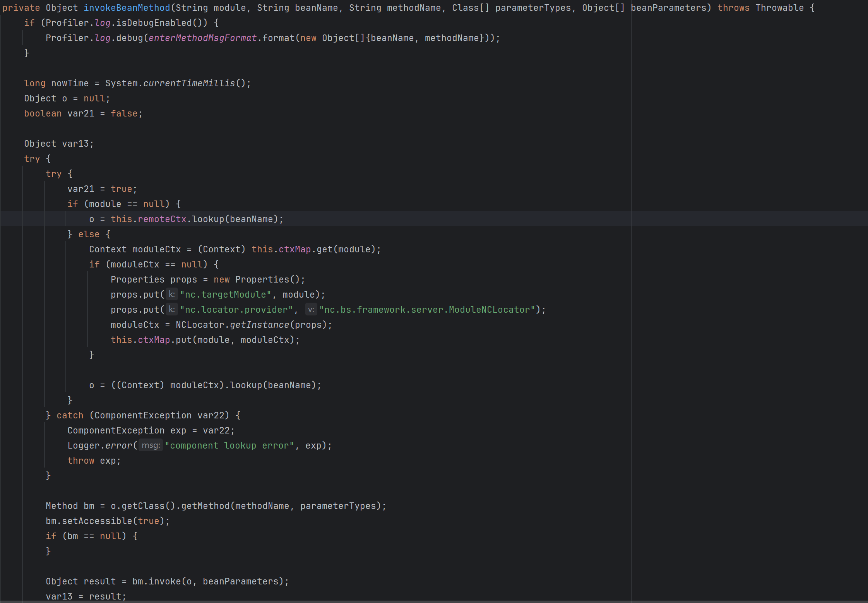Click the 'k:' hint before "nc.targetModule"

pos(171,295)
